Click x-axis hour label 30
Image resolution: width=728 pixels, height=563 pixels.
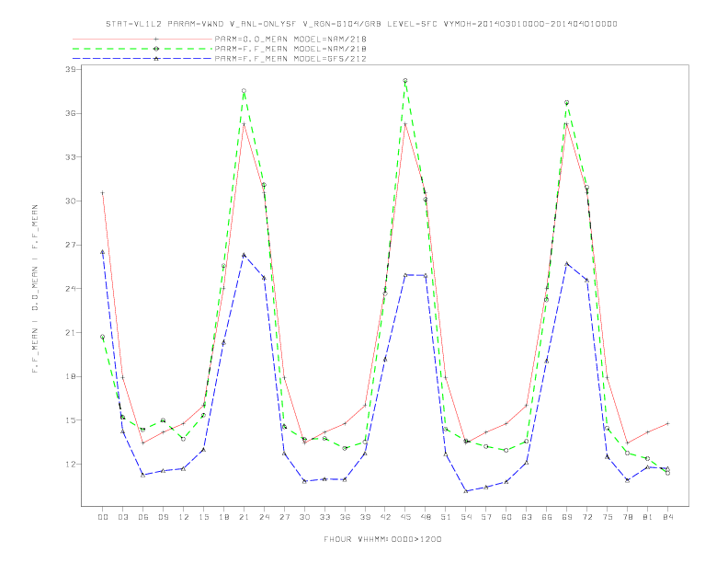[x=304, y=517]
